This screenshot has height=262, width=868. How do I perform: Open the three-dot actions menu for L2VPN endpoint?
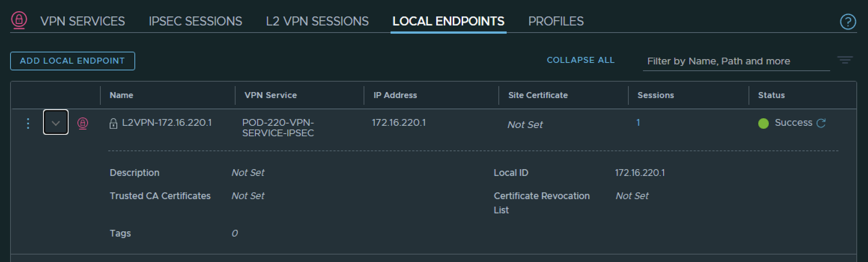coord(28,123)
